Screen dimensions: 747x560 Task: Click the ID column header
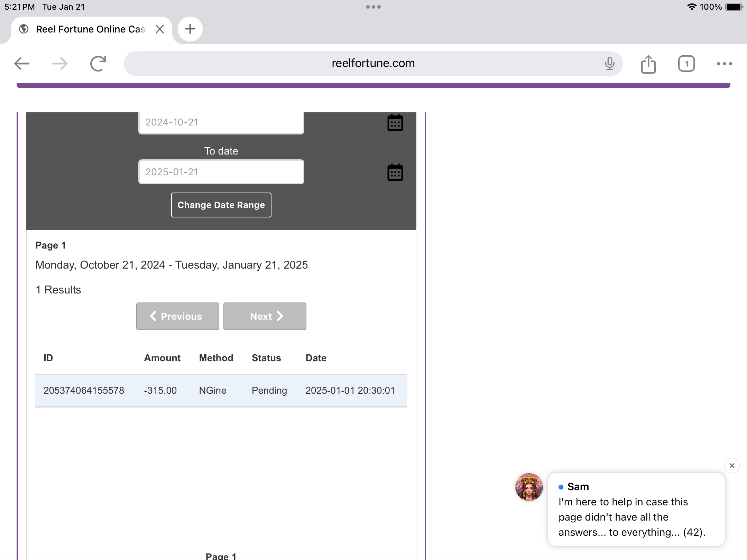(48, 358)
